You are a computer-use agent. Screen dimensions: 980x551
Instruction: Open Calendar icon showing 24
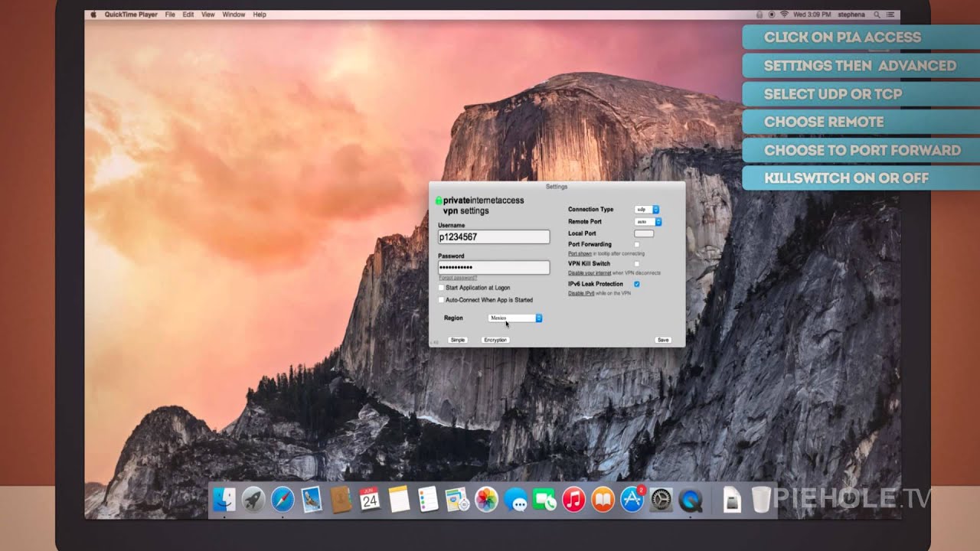pos(370,500)
